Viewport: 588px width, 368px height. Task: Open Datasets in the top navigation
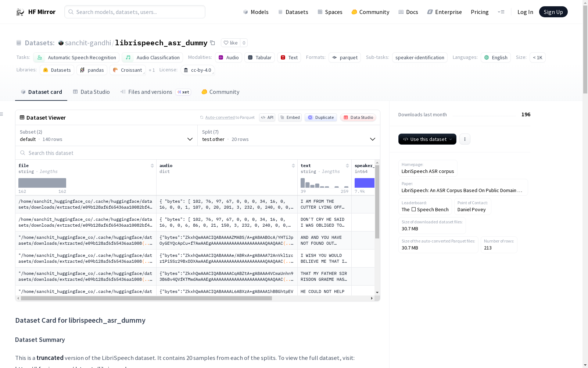tap(293, 12)
